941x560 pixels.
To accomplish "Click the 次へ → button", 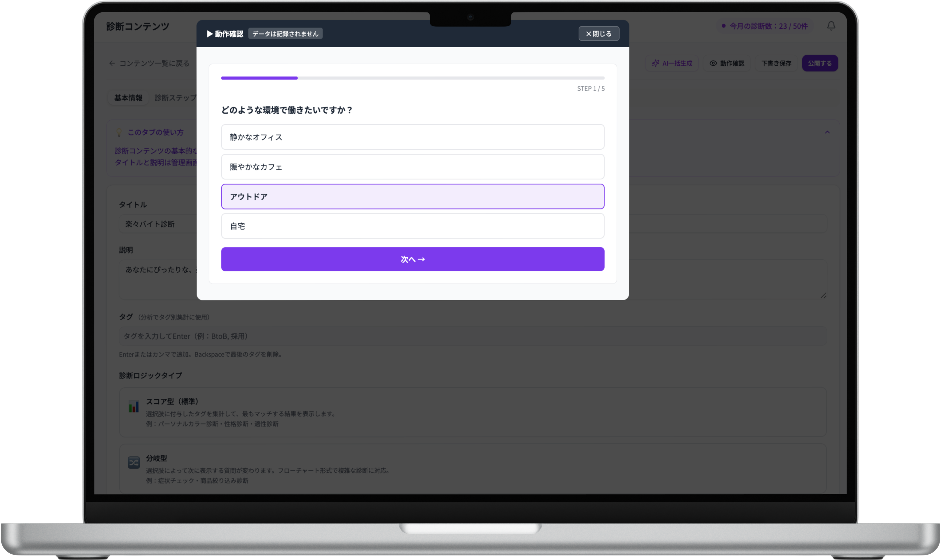I will (x=413, y=259).
